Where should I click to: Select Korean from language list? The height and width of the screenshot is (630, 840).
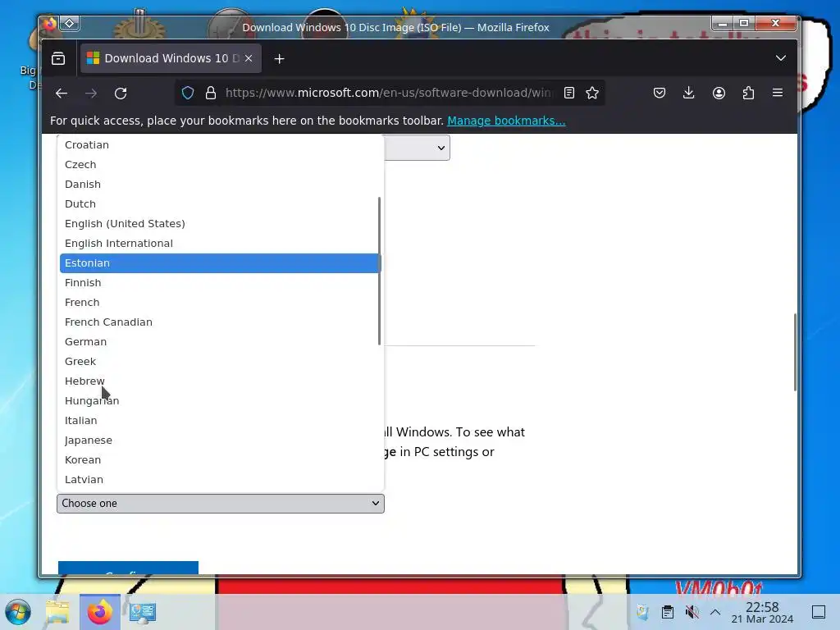220,459
